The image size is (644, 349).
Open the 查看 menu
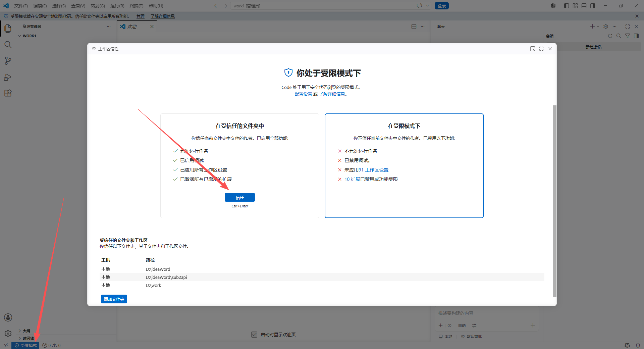(78, 6)
